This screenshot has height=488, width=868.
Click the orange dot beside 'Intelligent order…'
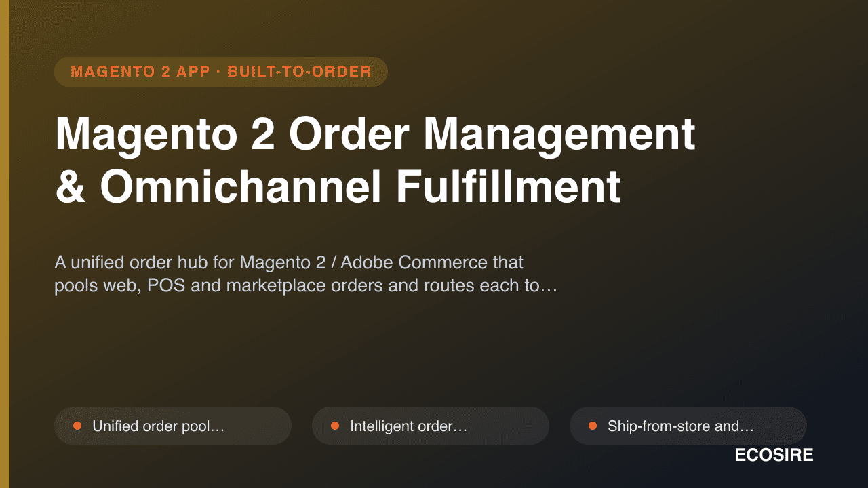[335, 426]
